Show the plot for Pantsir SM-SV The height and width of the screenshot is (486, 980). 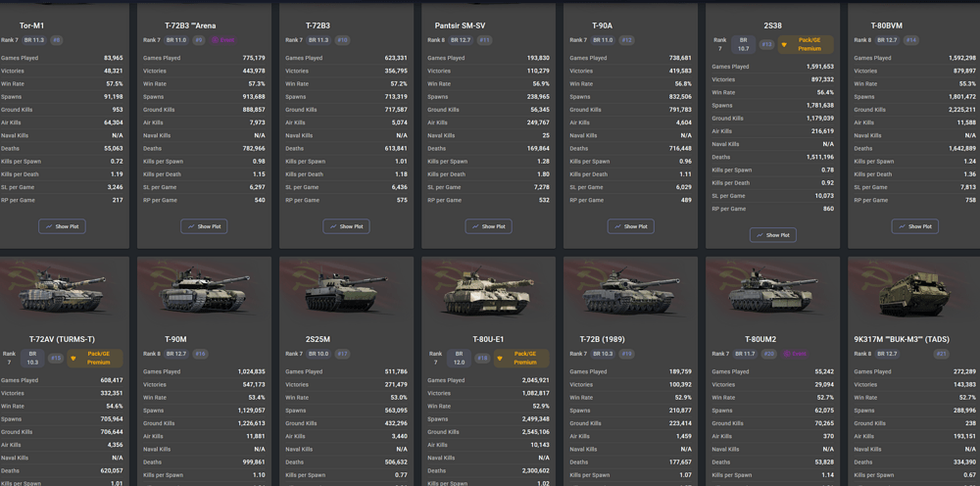click(488, 226)
